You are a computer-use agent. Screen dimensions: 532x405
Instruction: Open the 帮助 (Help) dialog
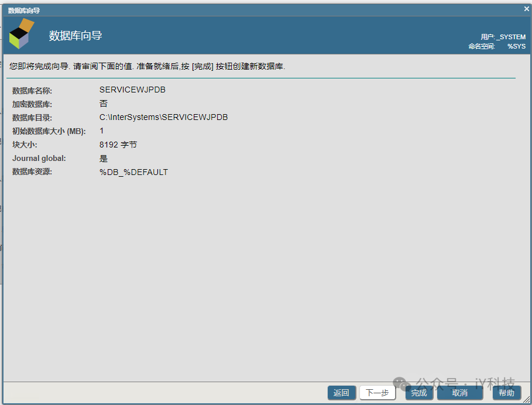tap(507, 393)
